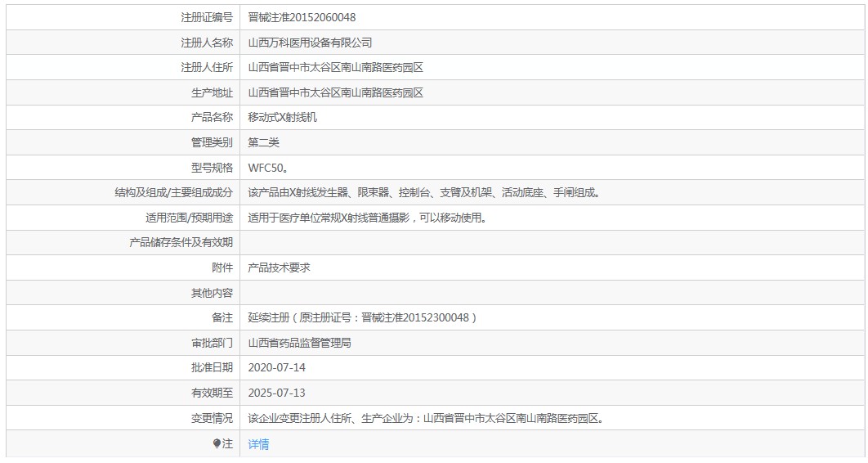Select model value WFC50
The image size is (868, 463).
pyautogui.click(x=268, y=168)
